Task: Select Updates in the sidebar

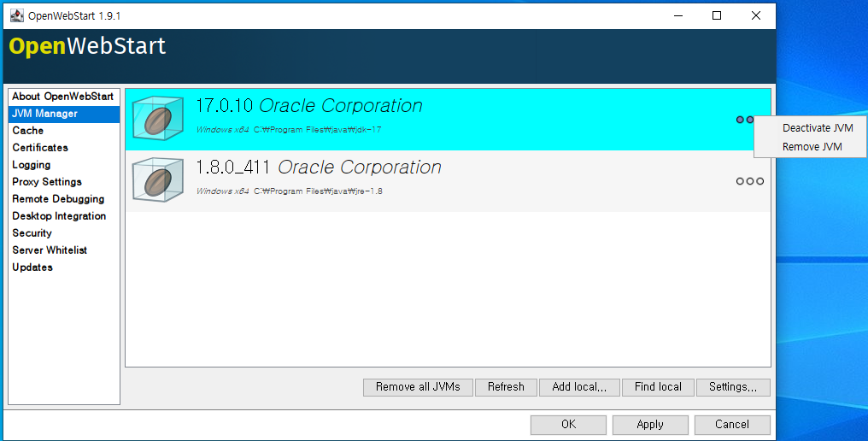Action: pos(64,268)
